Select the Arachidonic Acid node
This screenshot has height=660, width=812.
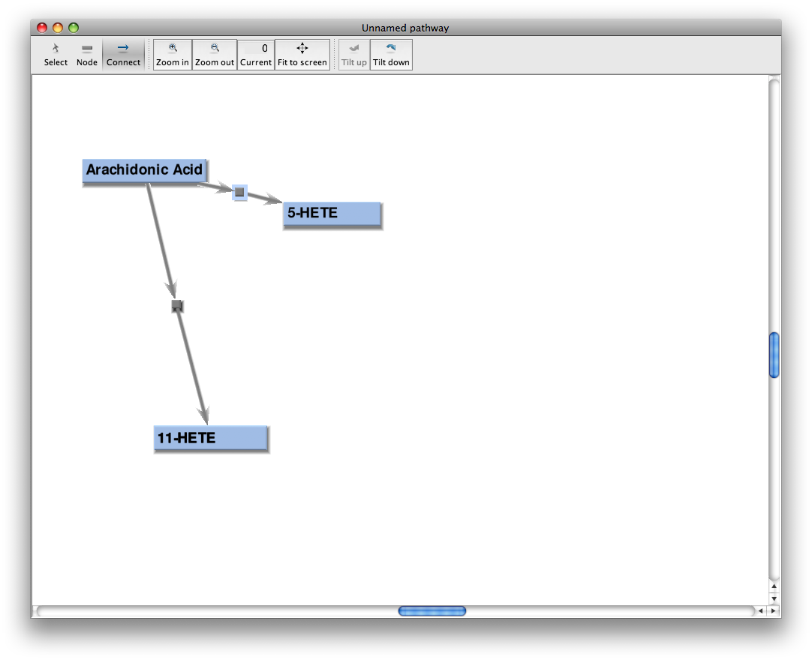pos(144,170)
